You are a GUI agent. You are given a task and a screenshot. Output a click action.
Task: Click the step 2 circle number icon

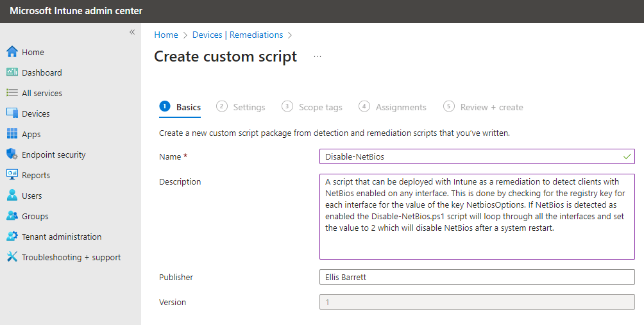pyautogui.click(x=221, y=106)
